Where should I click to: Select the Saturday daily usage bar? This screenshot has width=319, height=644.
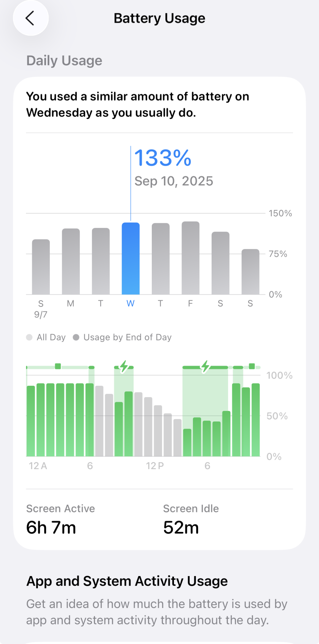tap(220, 263)
